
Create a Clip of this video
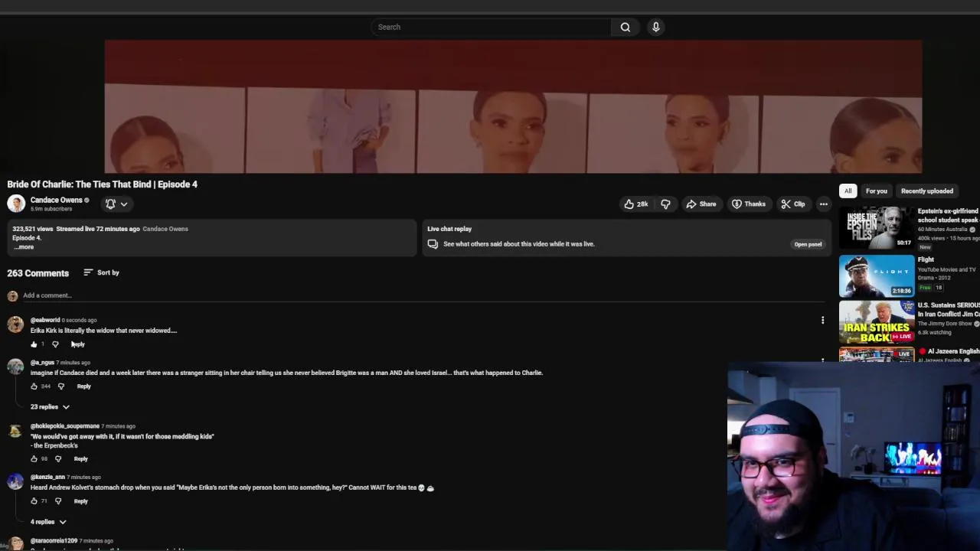point(793,204)
